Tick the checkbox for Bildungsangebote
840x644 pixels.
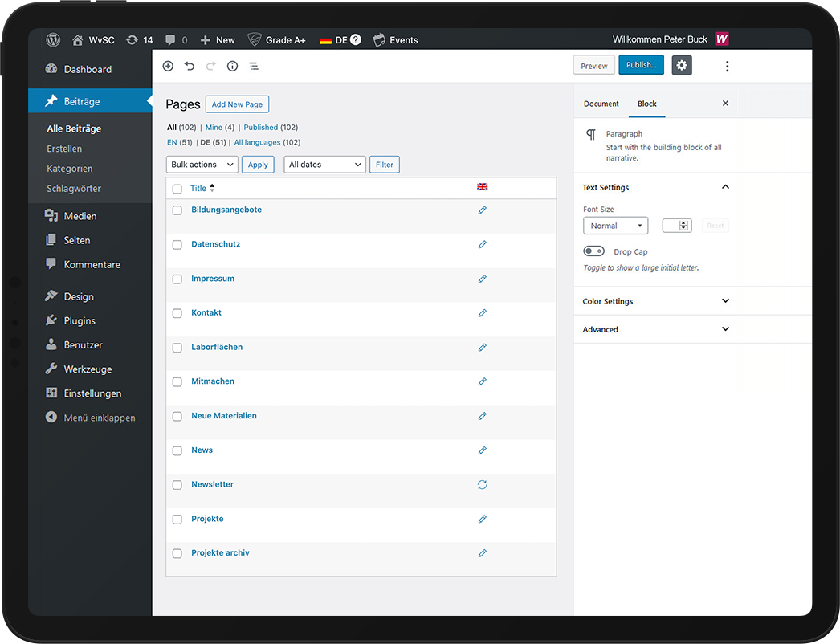177,210
